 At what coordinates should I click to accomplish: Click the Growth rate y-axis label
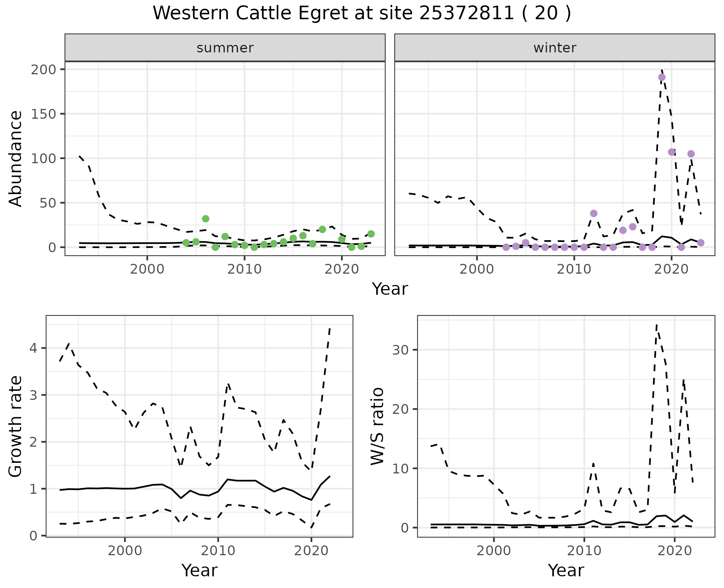pyautogui.click(x=15, y=426)
